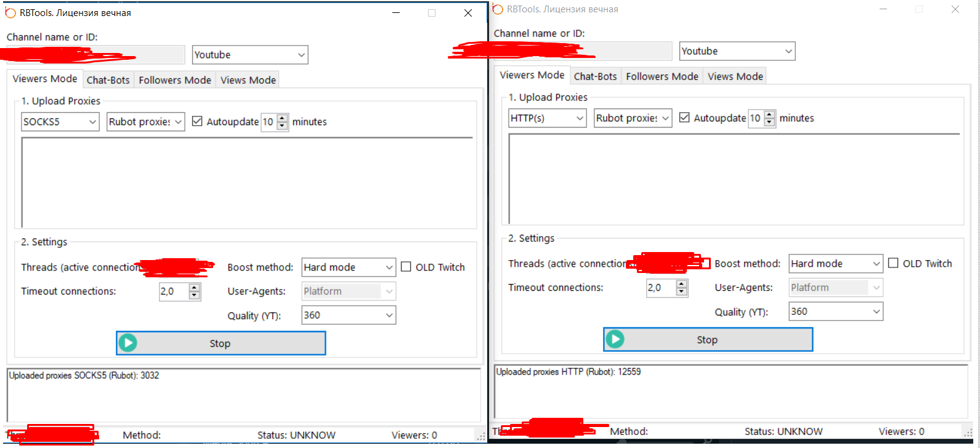The image size is (980, 448).
Task: Increase Autoupdate minutes in the SOCKS5 window
Action: 283,118
